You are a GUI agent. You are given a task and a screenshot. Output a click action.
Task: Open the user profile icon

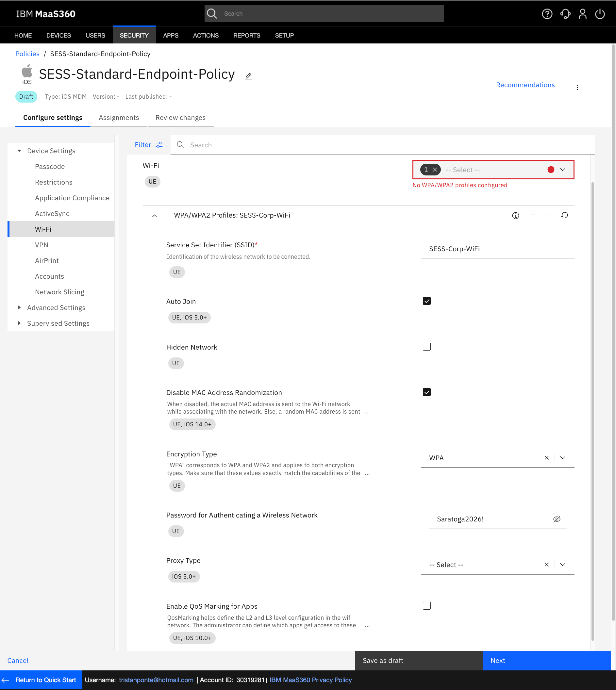582,14
